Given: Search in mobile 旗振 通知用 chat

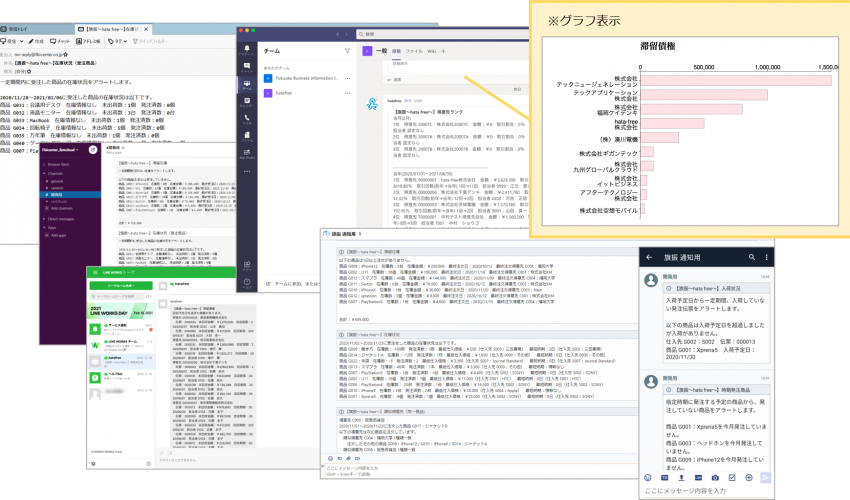Looking at the screenshot, I should [x=752, y=257].
